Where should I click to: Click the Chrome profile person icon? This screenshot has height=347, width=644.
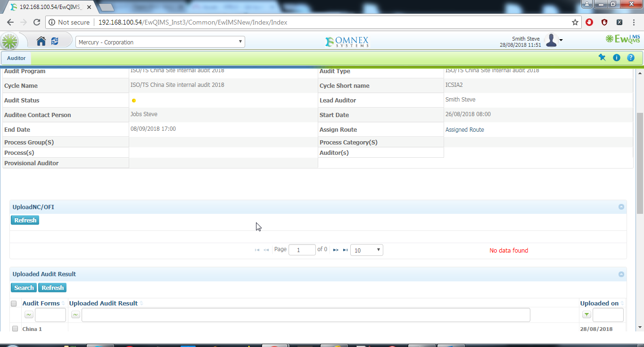coord(586,4)
